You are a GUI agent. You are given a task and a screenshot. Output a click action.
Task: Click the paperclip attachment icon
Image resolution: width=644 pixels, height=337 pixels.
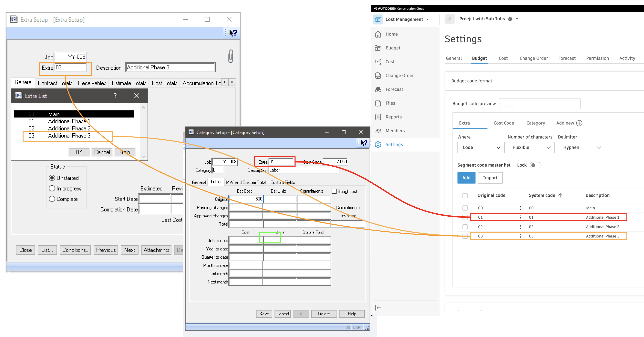pos(230,56)
